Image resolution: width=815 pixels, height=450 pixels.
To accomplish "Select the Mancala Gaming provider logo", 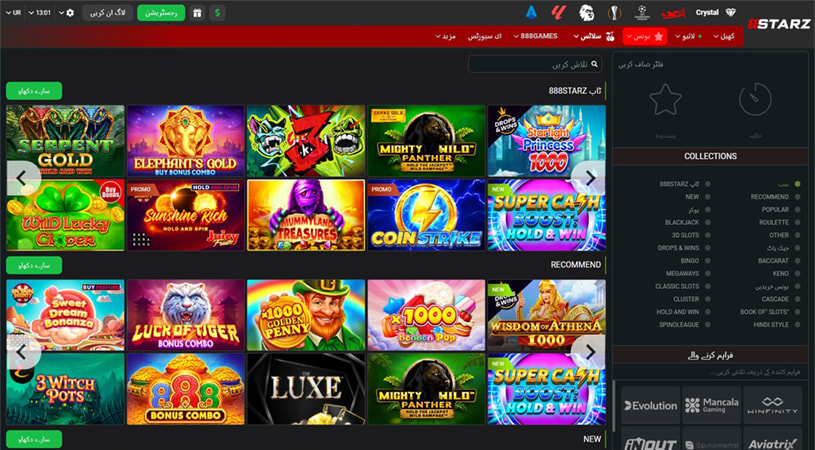I will point(712,405).
